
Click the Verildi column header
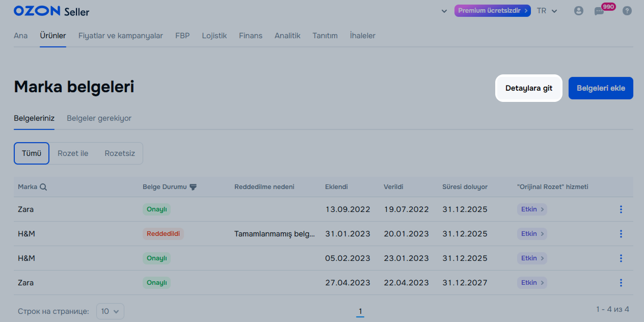pyautogui.click(x=393, y=187)
